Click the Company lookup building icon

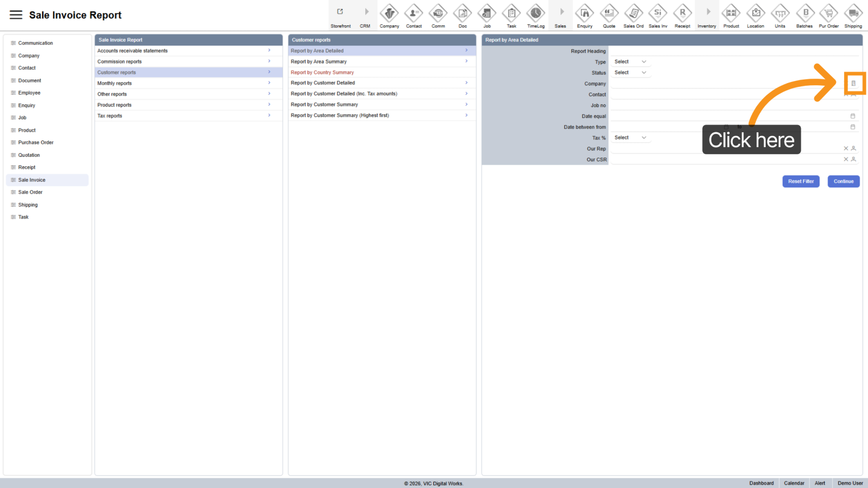(854, 84)
